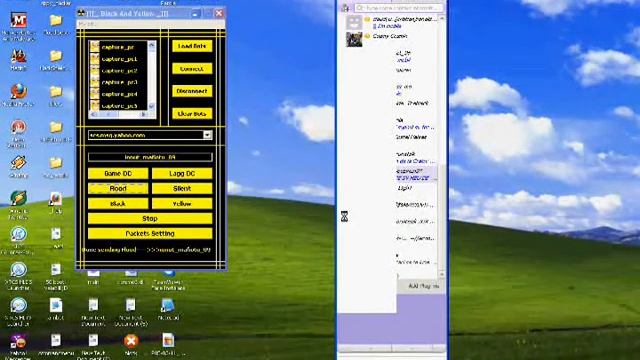Select capture_ps1 in the bot list
Viewport: 640px width, 360px height.
coord(119,59)
